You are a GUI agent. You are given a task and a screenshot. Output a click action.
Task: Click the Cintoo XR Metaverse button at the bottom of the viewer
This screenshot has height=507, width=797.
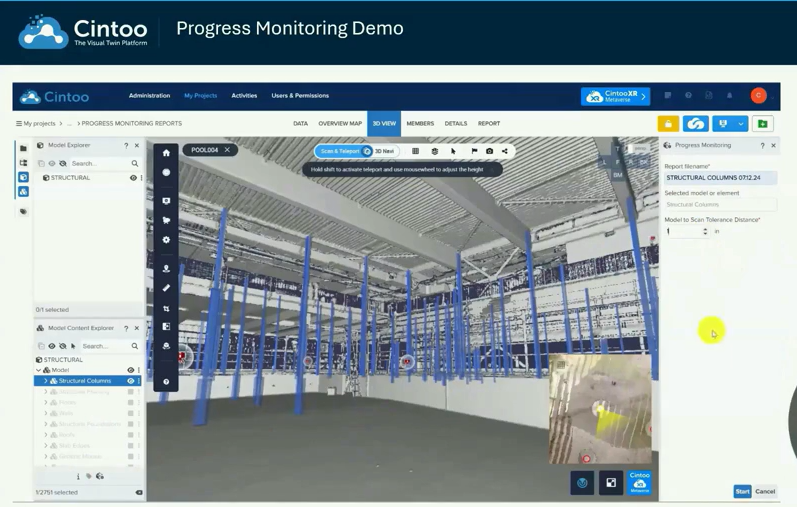click(x=639, y=483)
